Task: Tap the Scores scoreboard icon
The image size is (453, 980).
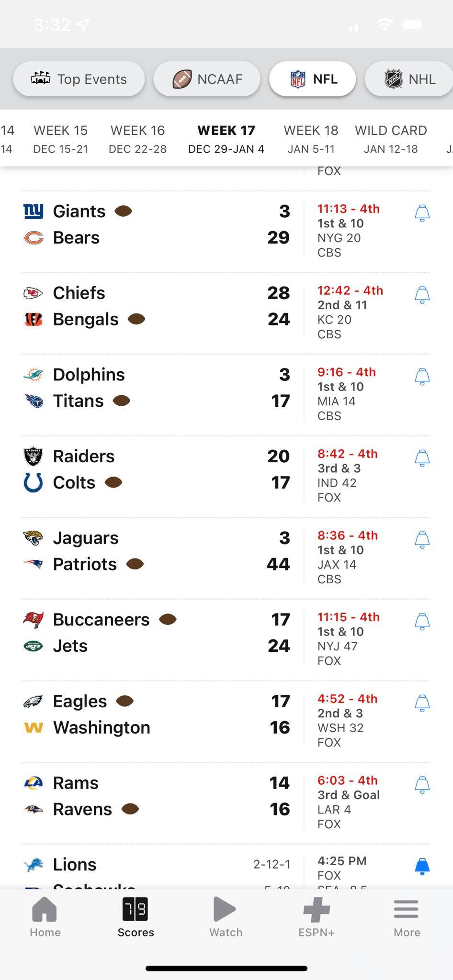Action: pos(135,909)
